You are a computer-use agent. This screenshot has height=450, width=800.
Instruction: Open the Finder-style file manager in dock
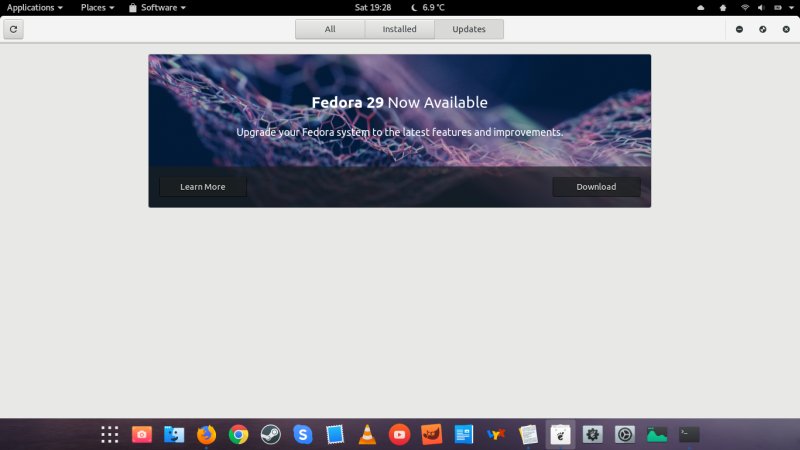174,435
